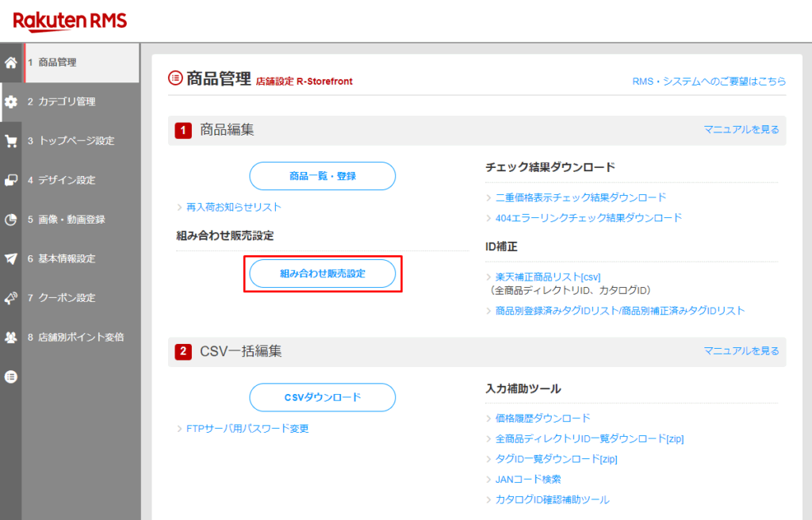Click the list icon at sidebar bottom
This screenshot has height=520, width=812.
(x=11, y=377)
